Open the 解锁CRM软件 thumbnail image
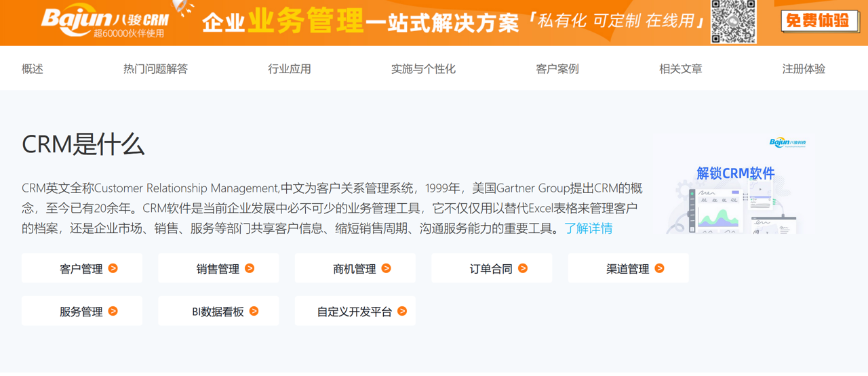The image size is (868, 376). tap(734, 184)
